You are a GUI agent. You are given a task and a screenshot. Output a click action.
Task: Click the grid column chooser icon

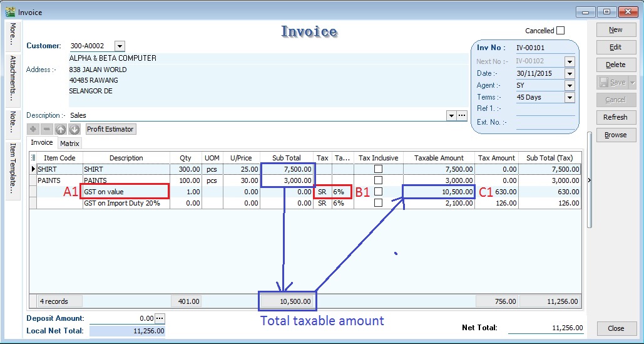33,158
